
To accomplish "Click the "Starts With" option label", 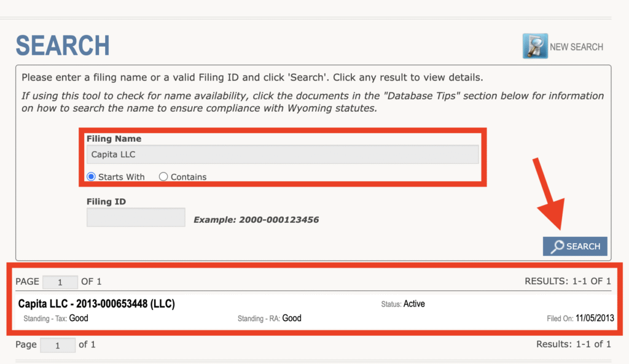I will (x=122, y=177).
